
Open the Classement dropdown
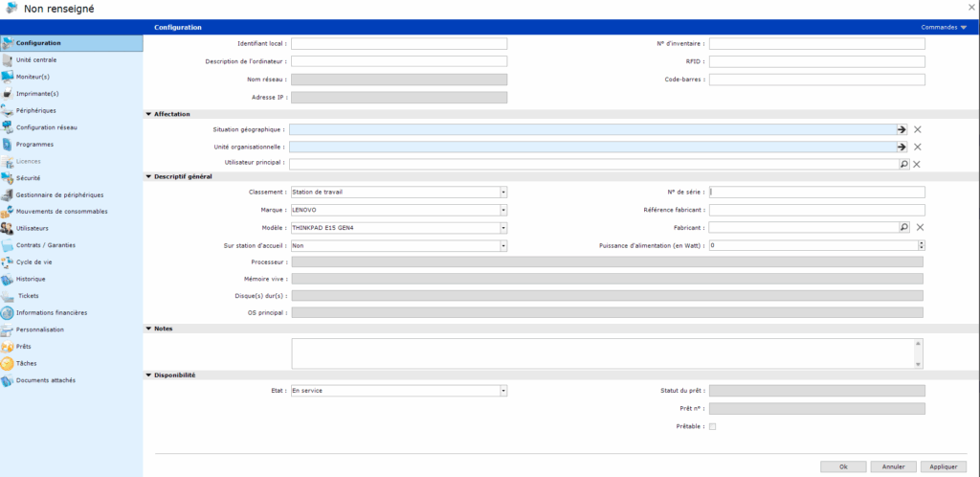pyautogui.click(x=503, y=192)
